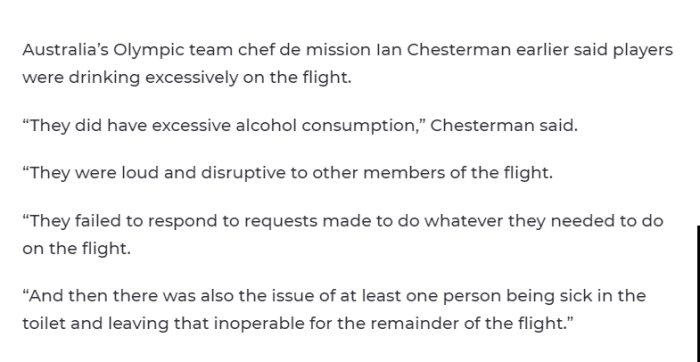Click the short line "on the flight."

76,249
